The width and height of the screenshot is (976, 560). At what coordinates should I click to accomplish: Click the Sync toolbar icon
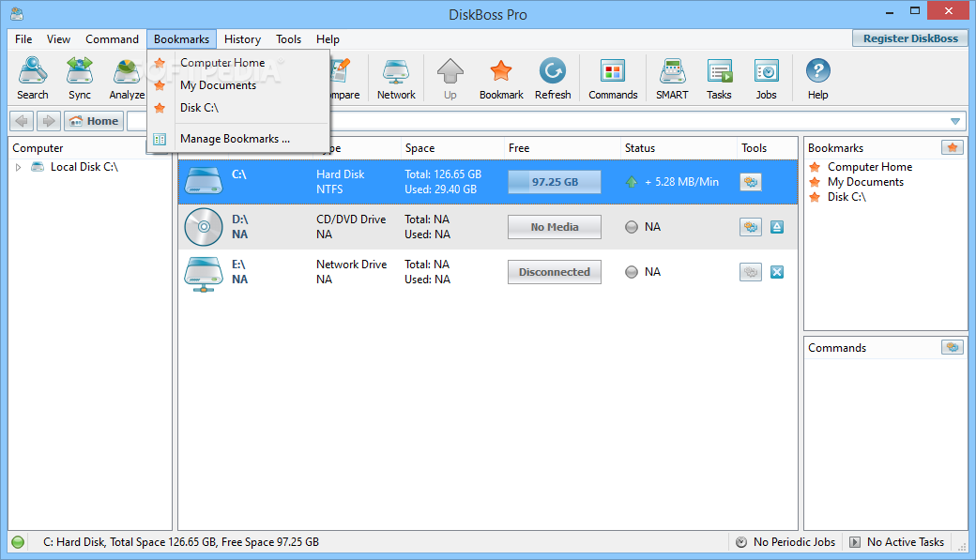click(x=80, y=79)
